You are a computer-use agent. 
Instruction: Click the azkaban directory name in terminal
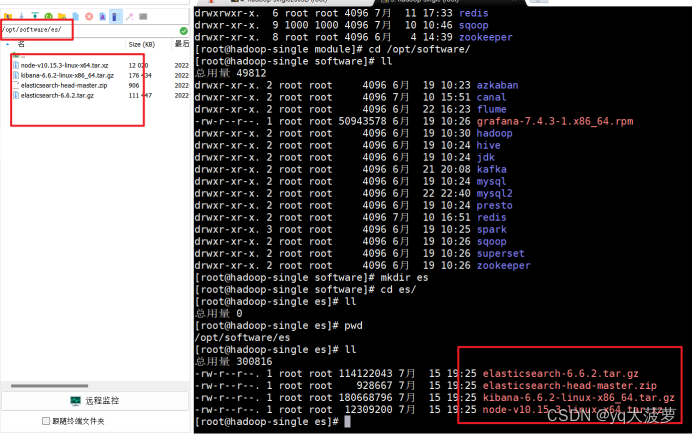tap(497, 85)
